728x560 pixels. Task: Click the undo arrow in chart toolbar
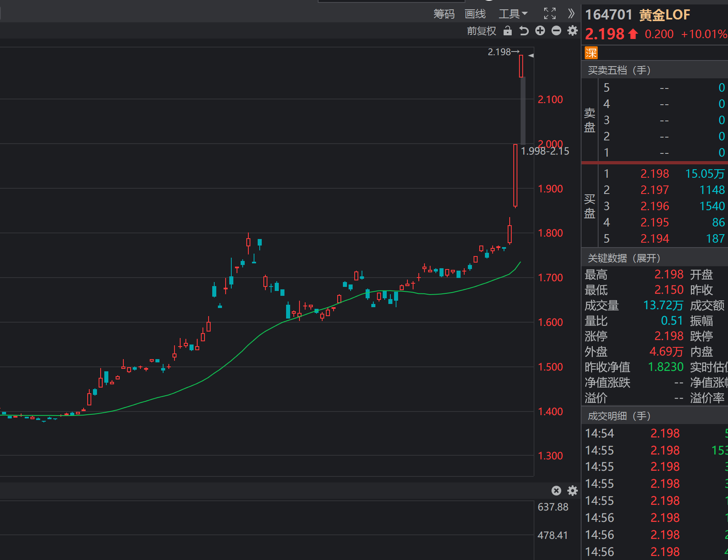tap(524, 31)
